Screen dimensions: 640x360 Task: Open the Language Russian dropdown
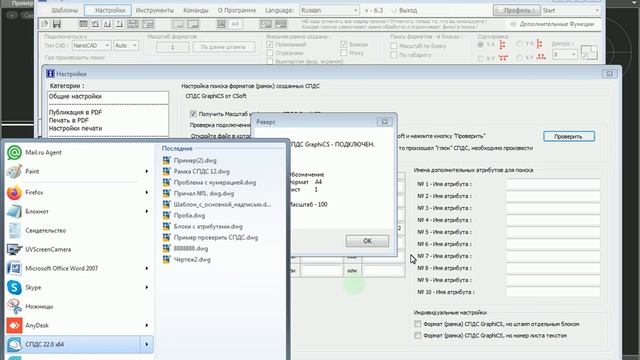[x=329, y=10]
